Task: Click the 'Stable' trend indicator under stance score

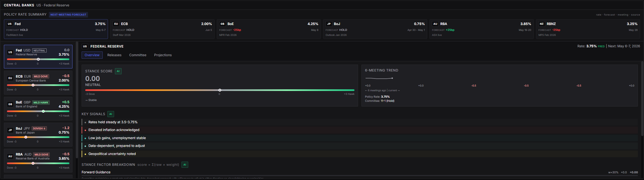Action: 91,100
